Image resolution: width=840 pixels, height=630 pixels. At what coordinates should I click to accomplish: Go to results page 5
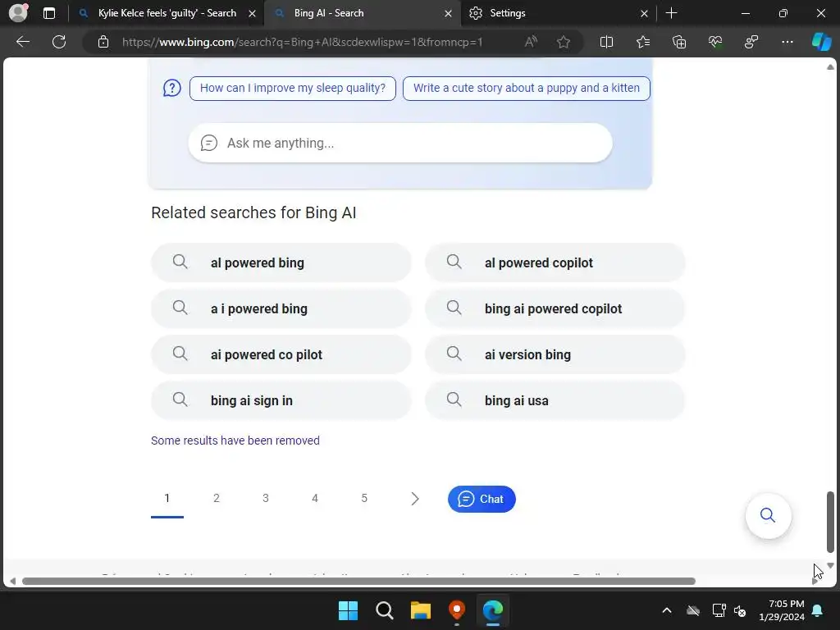[364, 498]
